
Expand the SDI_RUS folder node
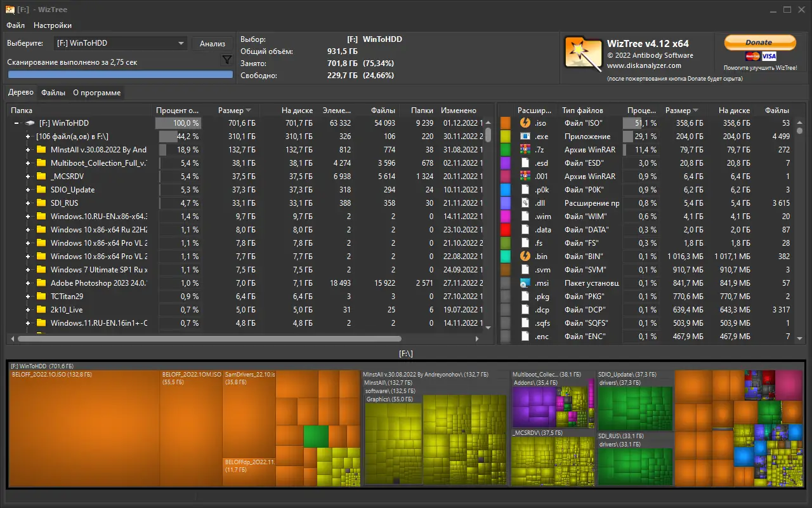pos(28,203)
